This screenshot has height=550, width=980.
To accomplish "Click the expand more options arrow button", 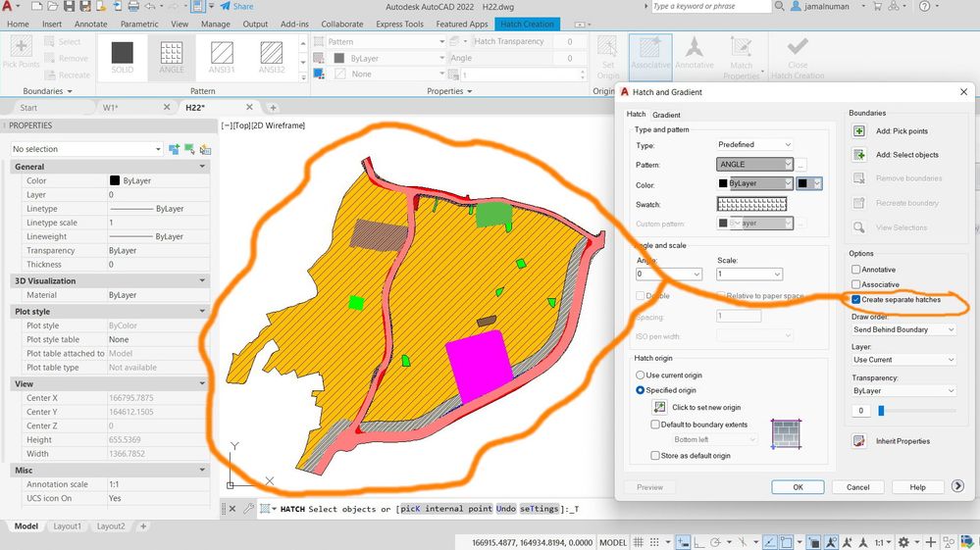I will 957,486.
